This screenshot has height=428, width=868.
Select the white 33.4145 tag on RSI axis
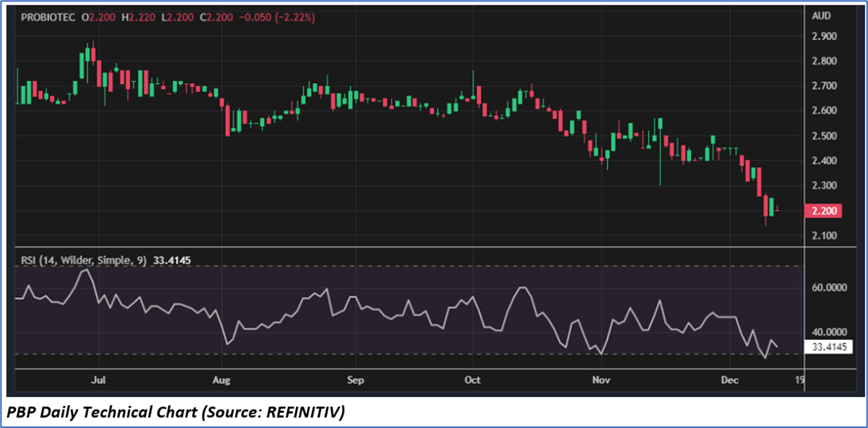click(x=828, y=346)
